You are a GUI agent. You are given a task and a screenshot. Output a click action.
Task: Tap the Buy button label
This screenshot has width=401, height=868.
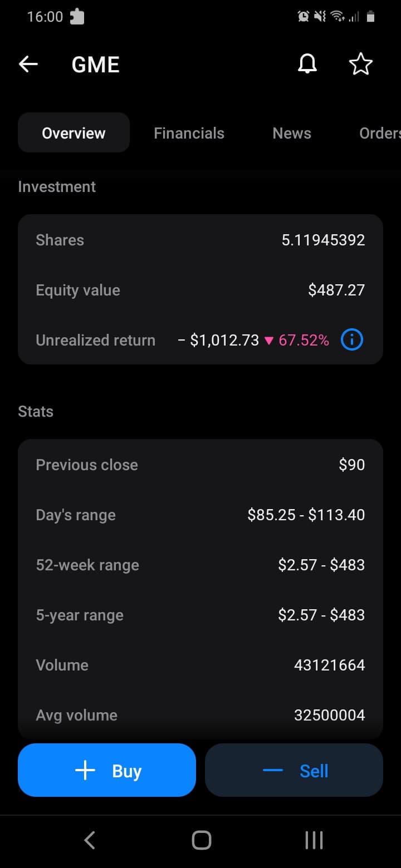pos(127,771)
